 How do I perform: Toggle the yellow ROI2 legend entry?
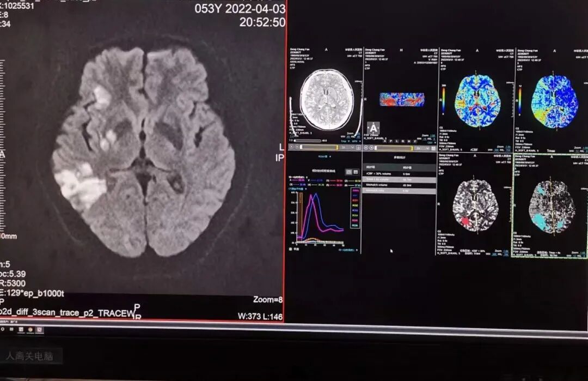356,205
